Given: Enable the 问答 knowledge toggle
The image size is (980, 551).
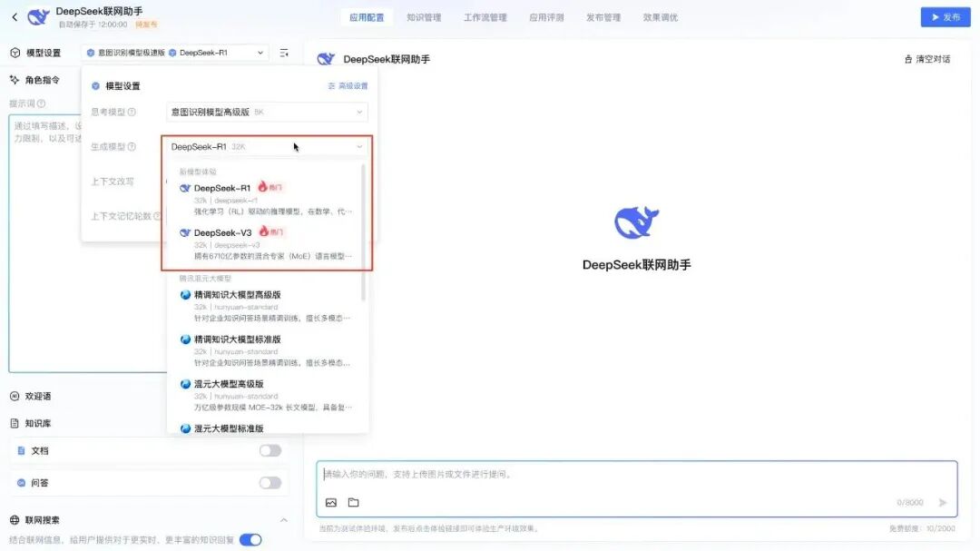Looking at the screenshot, I should [270, 483].
